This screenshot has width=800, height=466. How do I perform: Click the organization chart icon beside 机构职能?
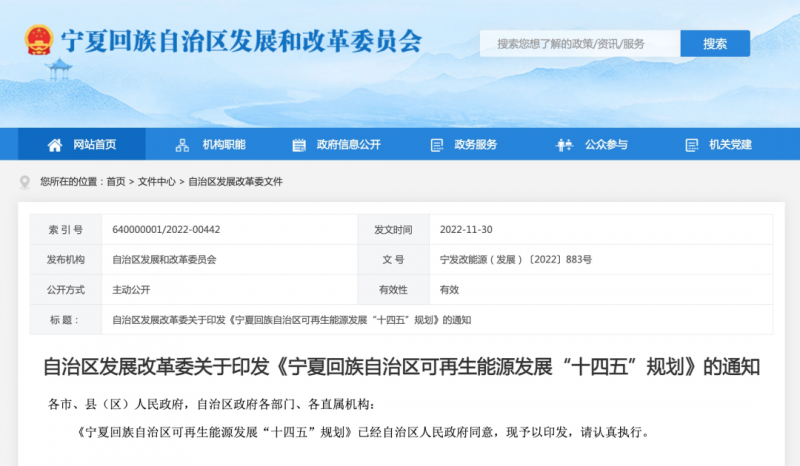[182, 145]
